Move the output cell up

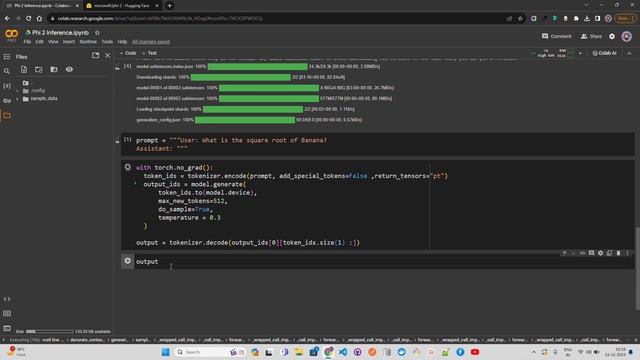564,253
